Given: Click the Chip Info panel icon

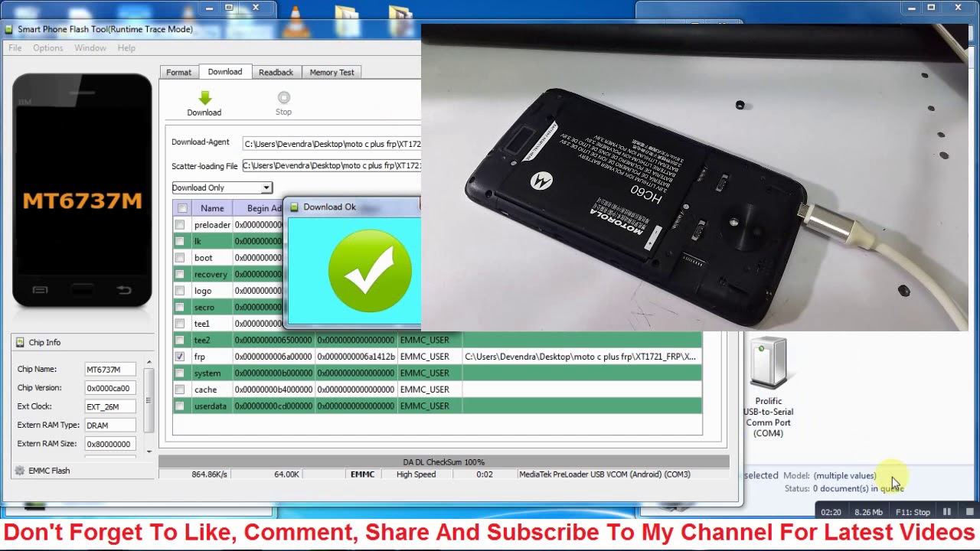Looking at the screenshot, I should tap(20, 342).
